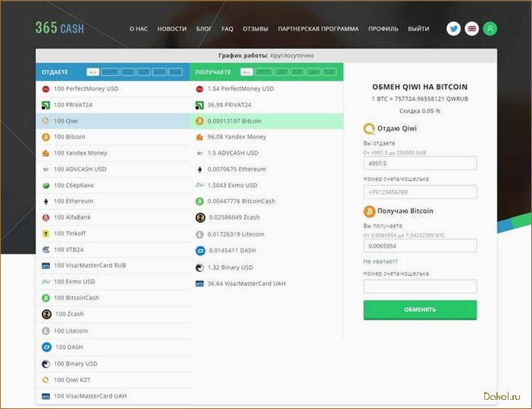Choose 1.5 ADVCASH USD in Получаете
This screenshot has width=532, height=409.
[266, 153]
